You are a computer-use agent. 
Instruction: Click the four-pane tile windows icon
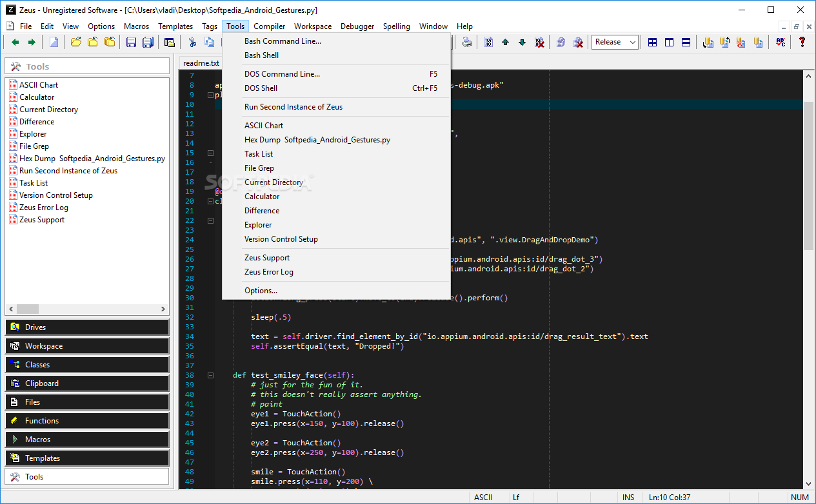[x=653, y=43]
